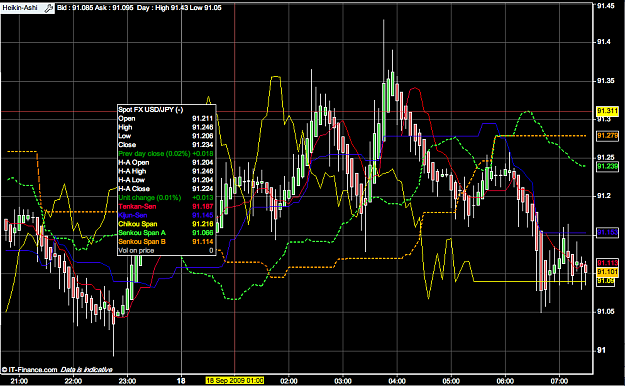Click the 06:00 time axis label

pyautogui.click(x=505, y=381)
